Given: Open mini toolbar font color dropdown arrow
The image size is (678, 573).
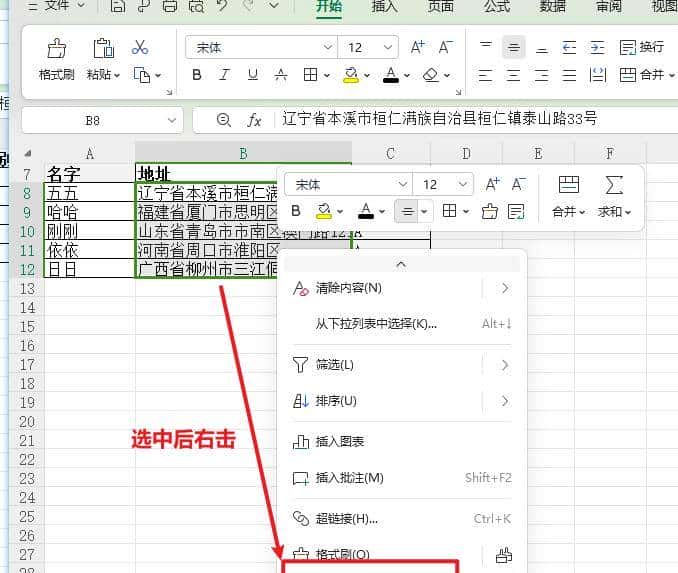Looking at the screenshot, I should tap(382, 211).
